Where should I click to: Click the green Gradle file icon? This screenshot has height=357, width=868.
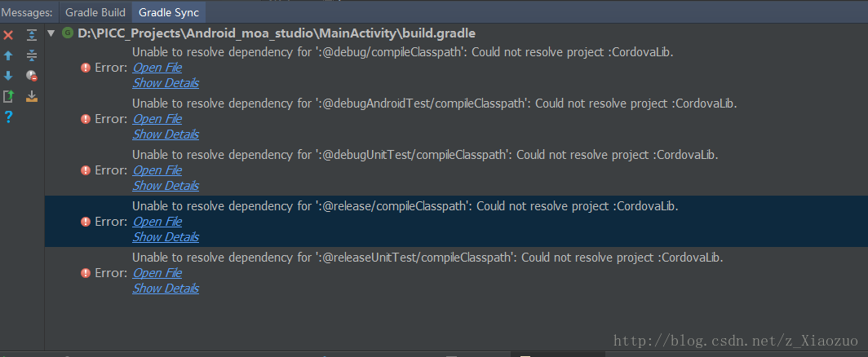68,33
